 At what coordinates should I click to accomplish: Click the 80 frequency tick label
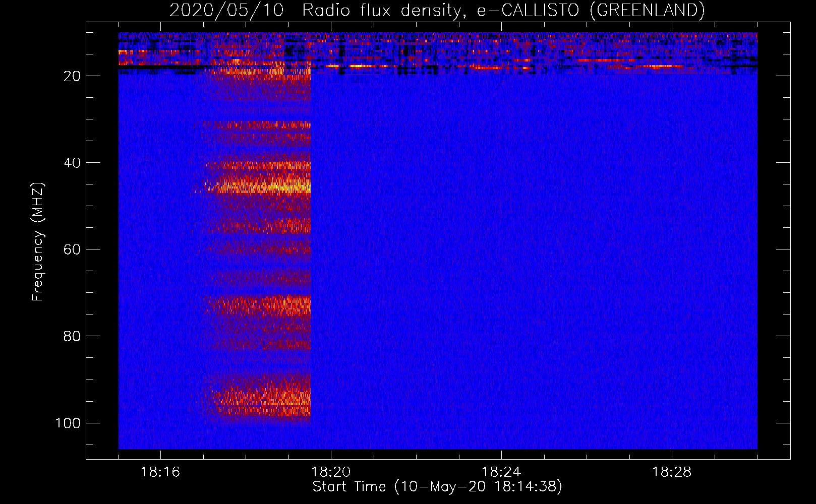72,336
